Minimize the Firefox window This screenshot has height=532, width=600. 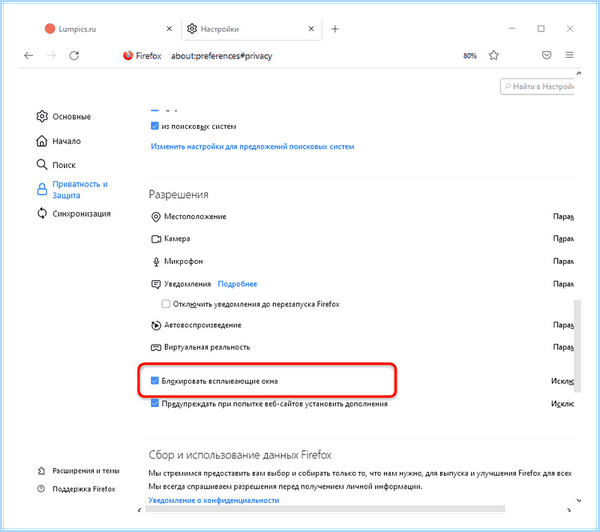click(512, 29)
